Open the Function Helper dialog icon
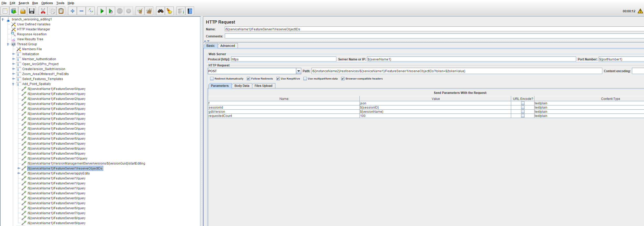 click(x=181, y=11)
